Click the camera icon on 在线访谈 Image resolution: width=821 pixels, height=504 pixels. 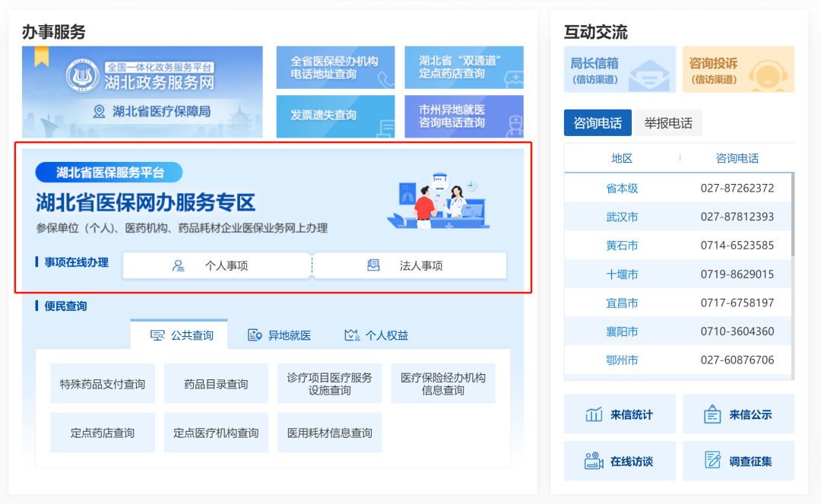pos(594,461)
